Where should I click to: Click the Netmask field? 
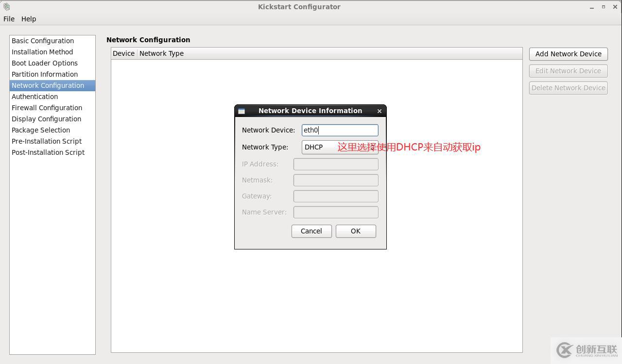[336, 180]
